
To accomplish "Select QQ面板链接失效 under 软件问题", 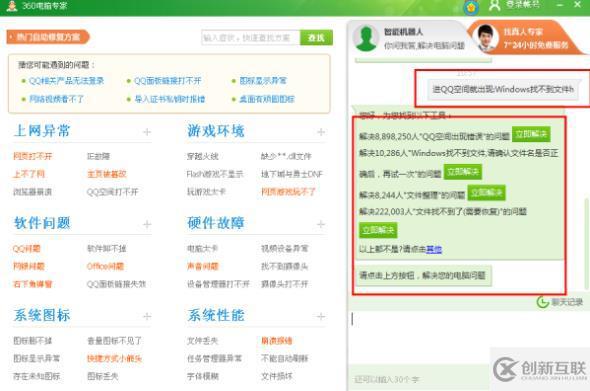I will (116, 284).
